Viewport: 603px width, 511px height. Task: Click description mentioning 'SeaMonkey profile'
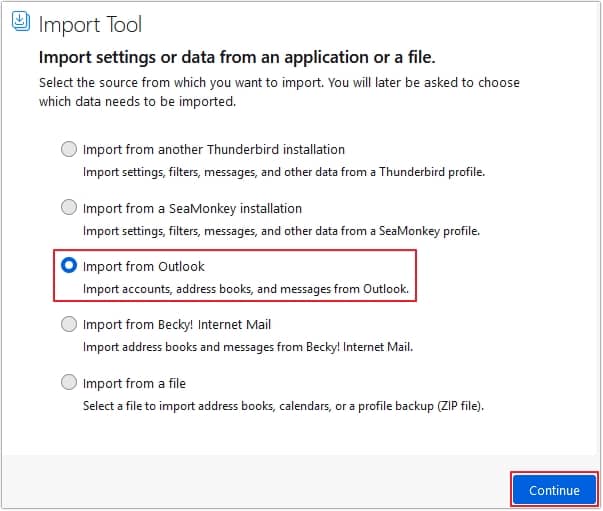click(282, 231)
